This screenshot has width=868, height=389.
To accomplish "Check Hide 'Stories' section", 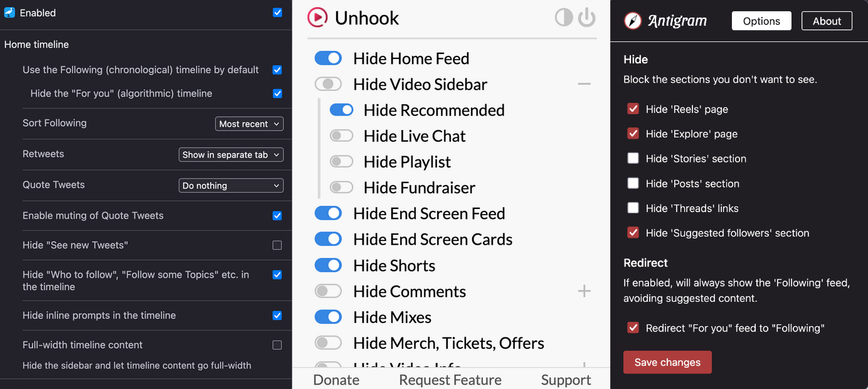I will coord(633,159).
